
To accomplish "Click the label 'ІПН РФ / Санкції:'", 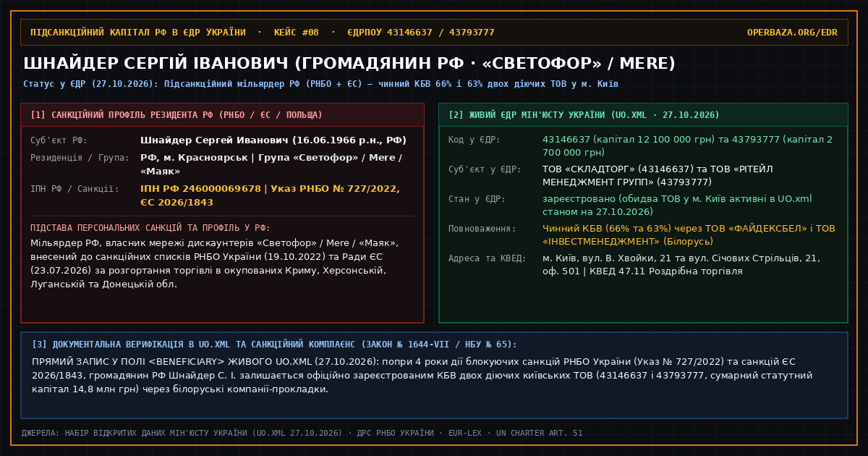I will [75, 189].
